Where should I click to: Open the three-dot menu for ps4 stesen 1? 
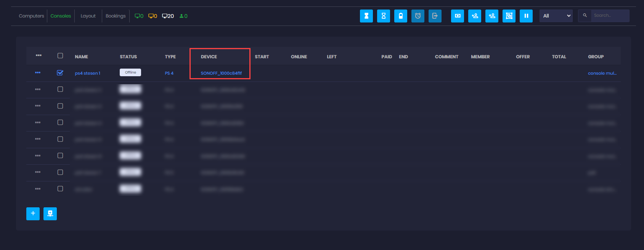(38, 72)
